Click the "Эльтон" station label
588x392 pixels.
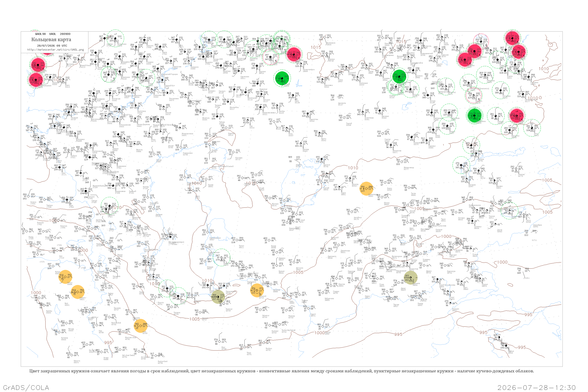(168, 113)
